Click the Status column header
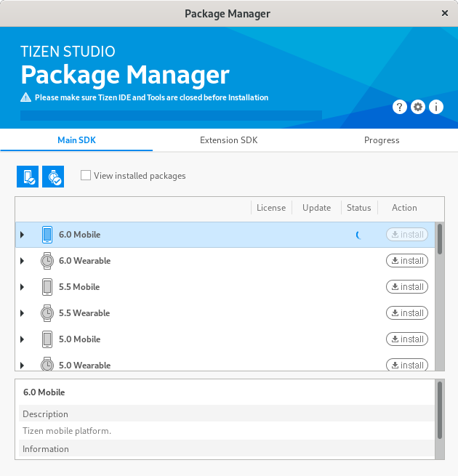458x476 pixels. click(358, 208)
